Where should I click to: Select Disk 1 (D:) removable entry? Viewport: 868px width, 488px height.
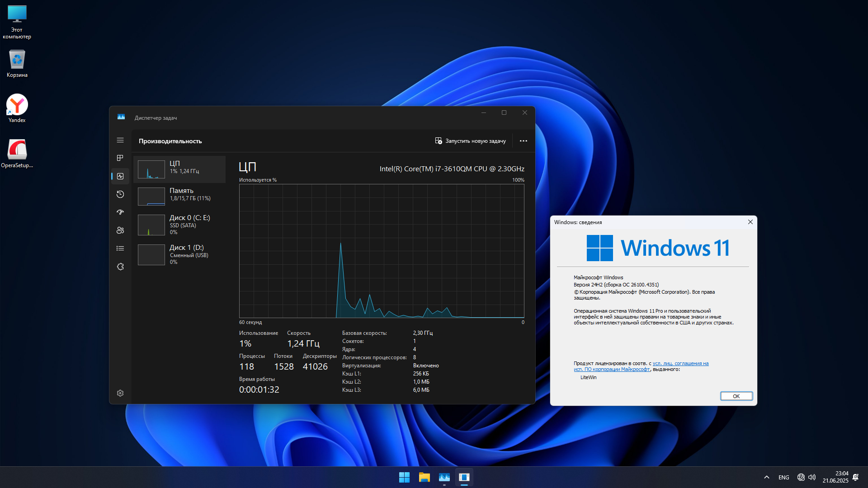[x=179, y=254]
